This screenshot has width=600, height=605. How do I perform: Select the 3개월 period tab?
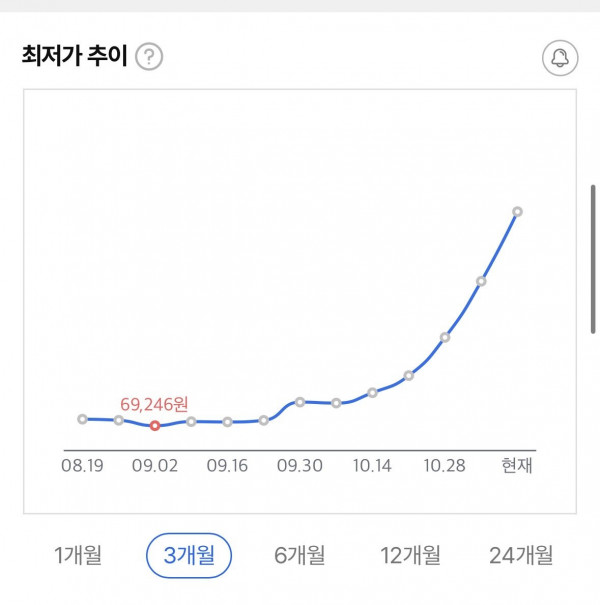point(189,555)
